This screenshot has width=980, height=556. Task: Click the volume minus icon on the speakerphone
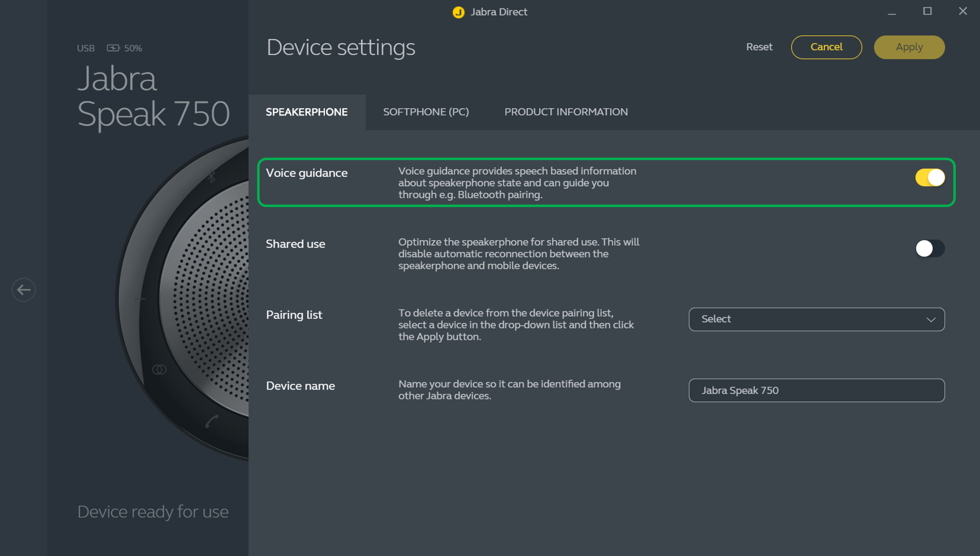(140, 299)
